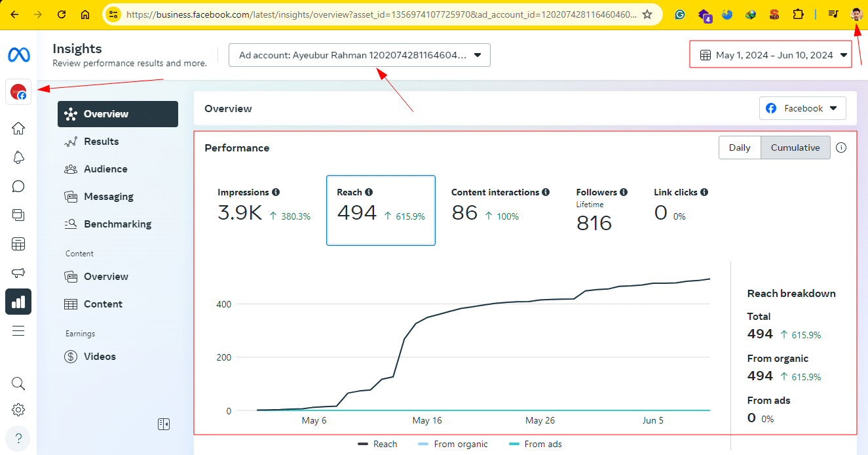Toggle From ads series in legend
Viewport: 868px width, 455px height.
tap(535, 444)
